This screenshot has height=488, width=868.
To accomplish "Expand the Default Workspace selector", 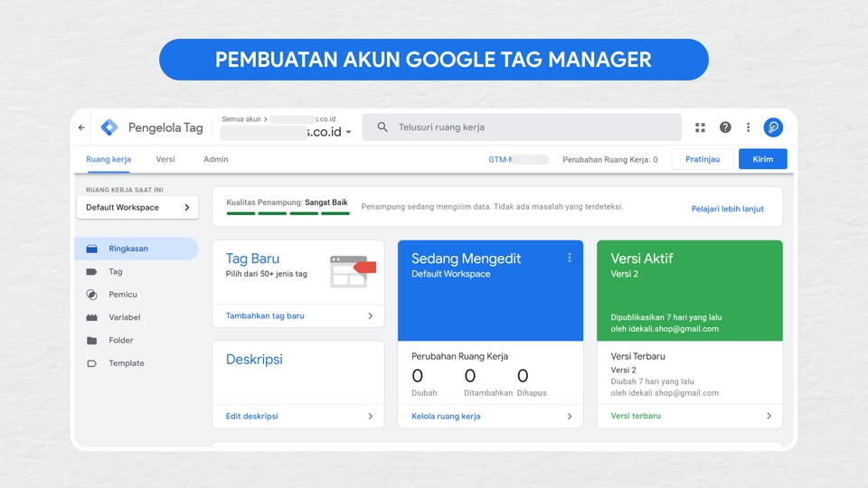I will (x=137, y=208).
